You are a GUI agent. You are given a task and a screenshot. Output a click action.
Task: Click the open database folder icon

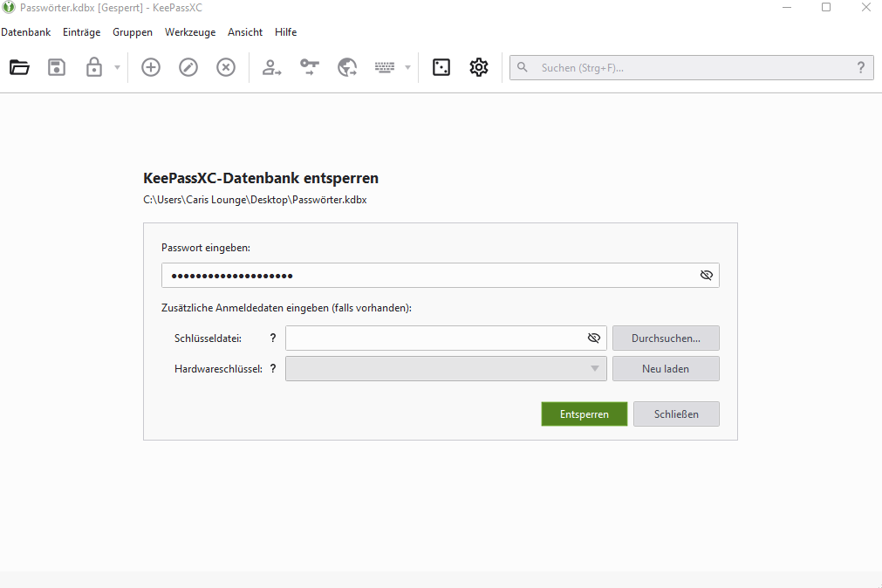click(x=19, y=67)
